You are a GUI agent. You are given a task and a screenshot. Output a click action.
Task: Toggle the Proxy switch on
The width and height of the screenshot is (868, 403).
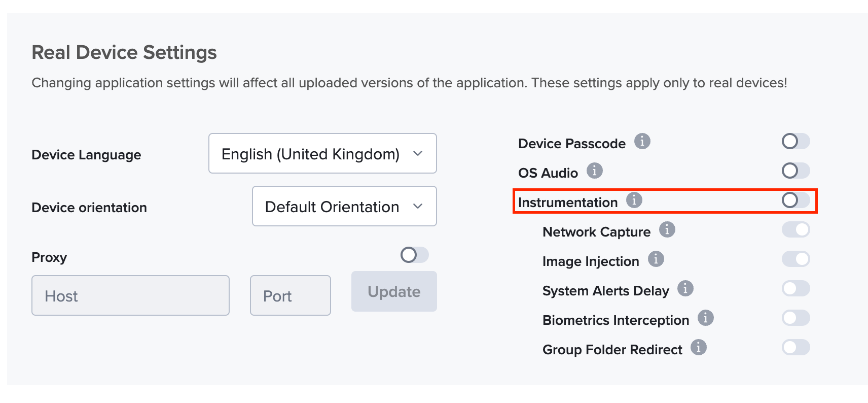(x=414, y=255)
